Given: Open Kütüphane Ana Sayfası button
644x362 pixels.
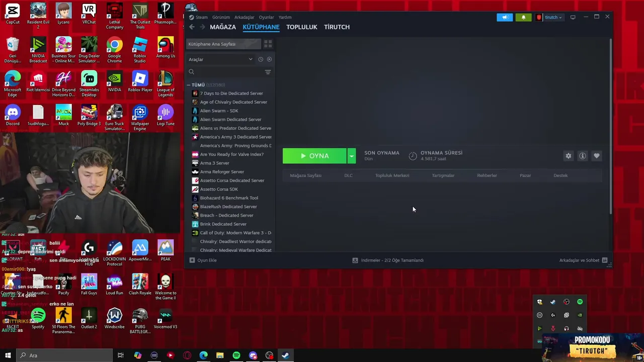Looking at the screenshot, I should click(x=223, y=44).
